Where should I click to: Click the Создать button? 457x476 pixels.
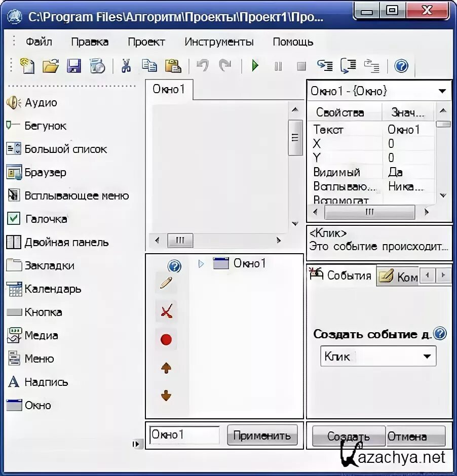(x=349, y=437)
